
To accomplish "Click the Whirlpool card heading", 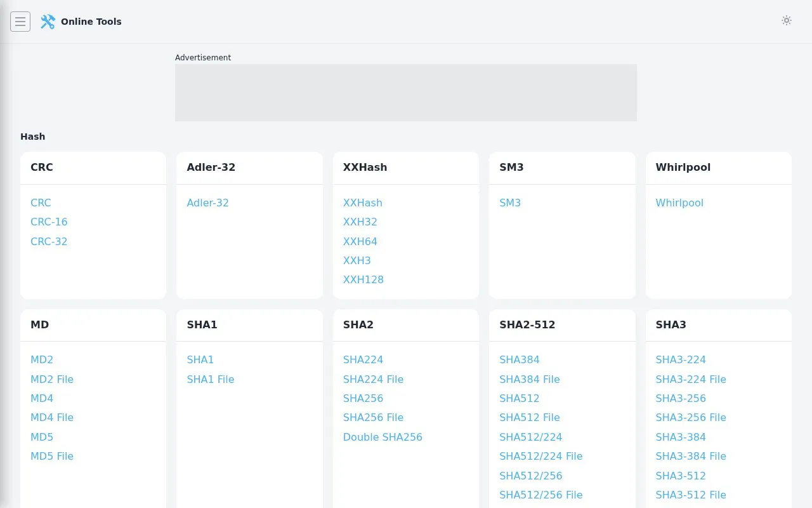I will coord(683,167).
